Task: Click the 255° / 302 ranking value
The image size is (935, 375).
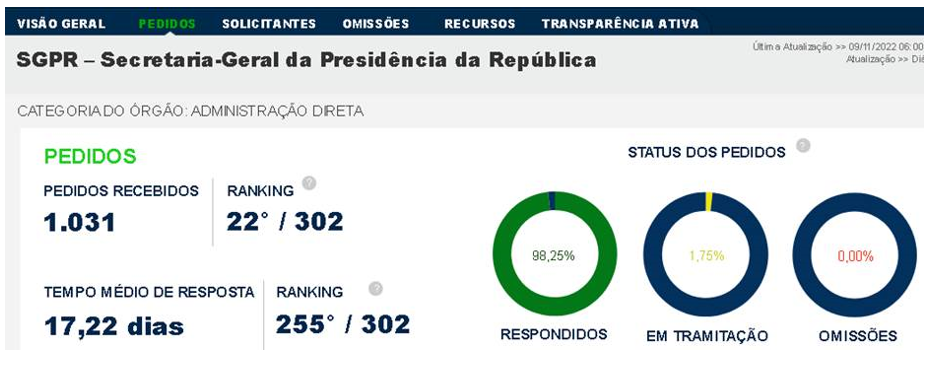Action: (343, 324)
